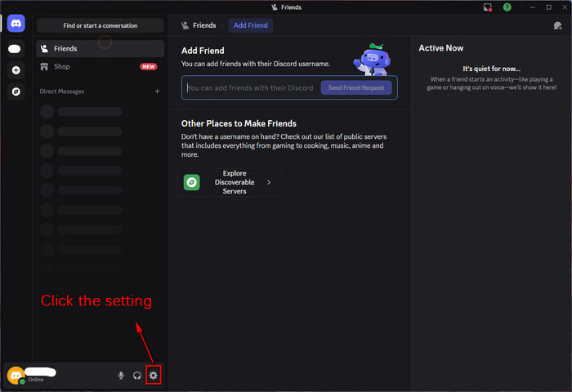572x392 pixels.
Task: Click the Direct Messages label
Action: point(62,91)
